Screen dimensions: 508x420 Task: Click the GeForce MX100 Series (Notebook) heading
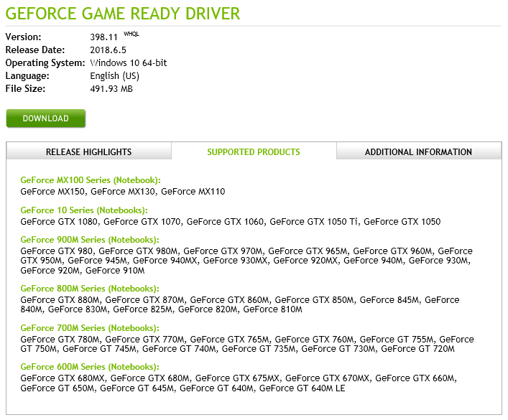click(91, 180)
